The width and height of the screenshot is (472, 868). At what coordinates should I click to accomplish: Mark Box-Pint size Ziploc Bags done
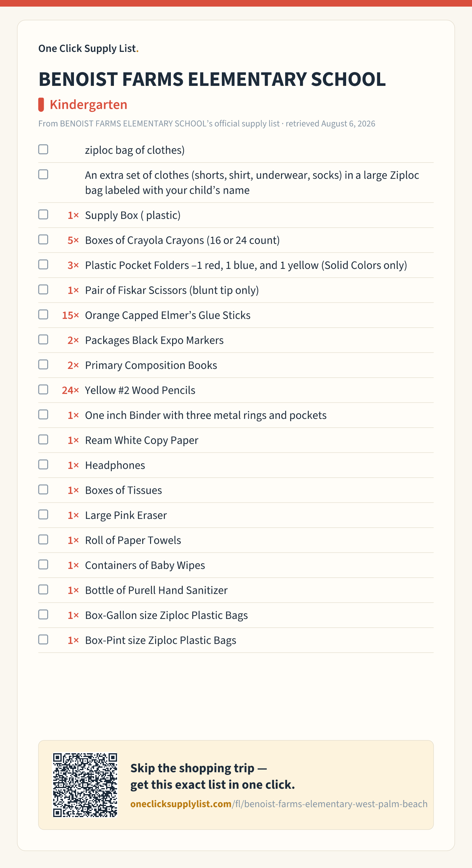tap(43, 640)
